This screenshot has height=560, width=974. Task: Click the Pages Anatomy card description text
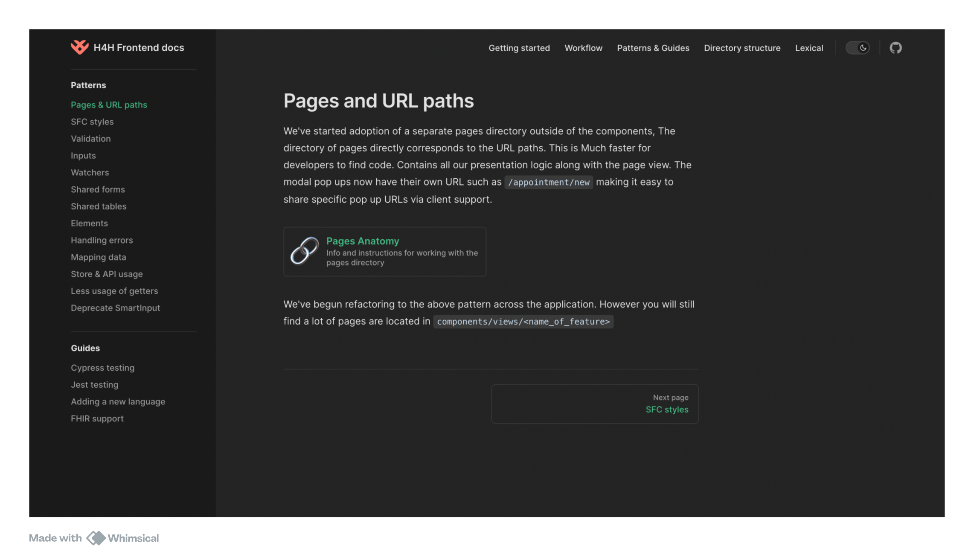(402, 258)
